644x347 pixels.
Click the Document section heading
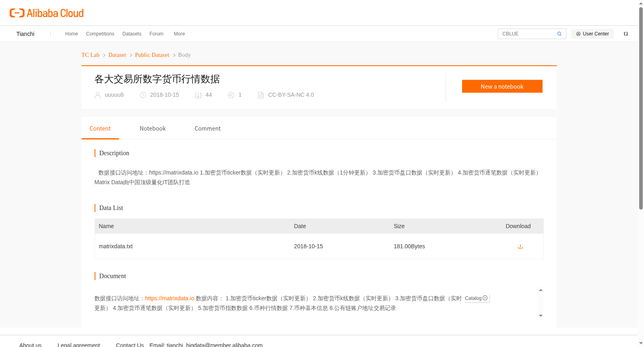113,276
